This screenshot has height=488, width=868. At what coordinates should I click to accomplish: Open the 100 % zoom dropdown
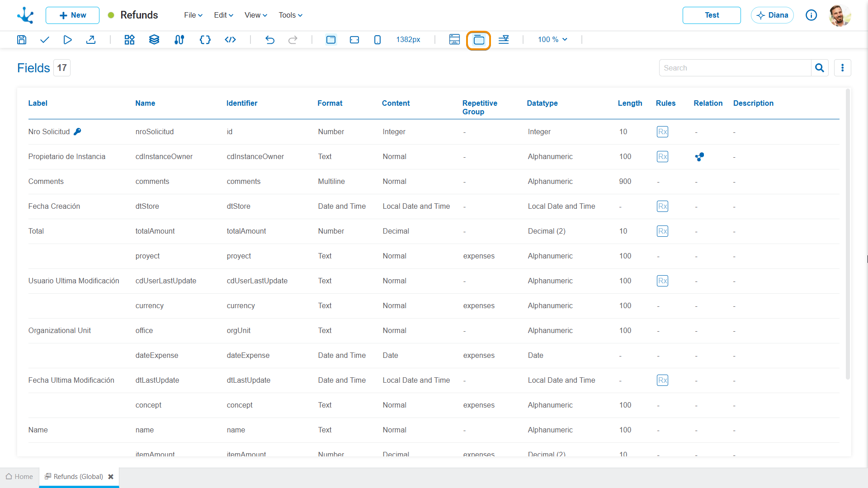tap(552, 40)
